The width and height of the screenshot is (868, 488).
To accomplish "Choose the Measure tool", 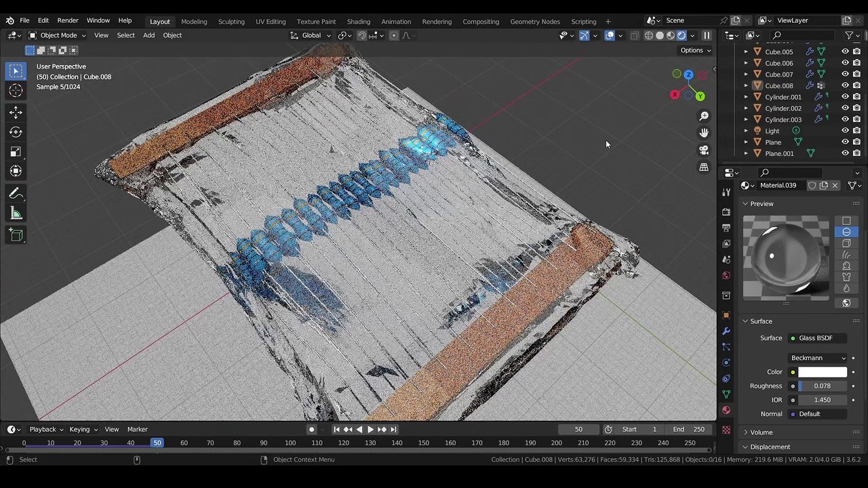I will pyautogui.click(x=16, y=214).
